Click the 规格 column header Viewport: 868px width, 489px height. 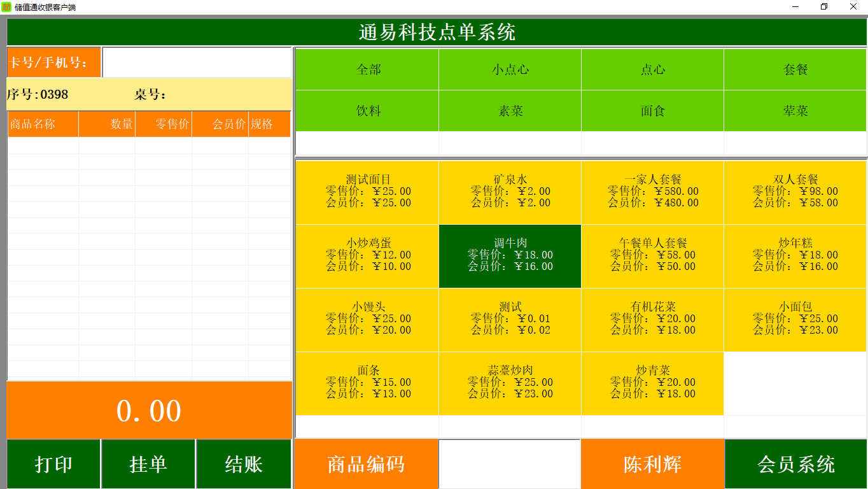tap(269, 124)
